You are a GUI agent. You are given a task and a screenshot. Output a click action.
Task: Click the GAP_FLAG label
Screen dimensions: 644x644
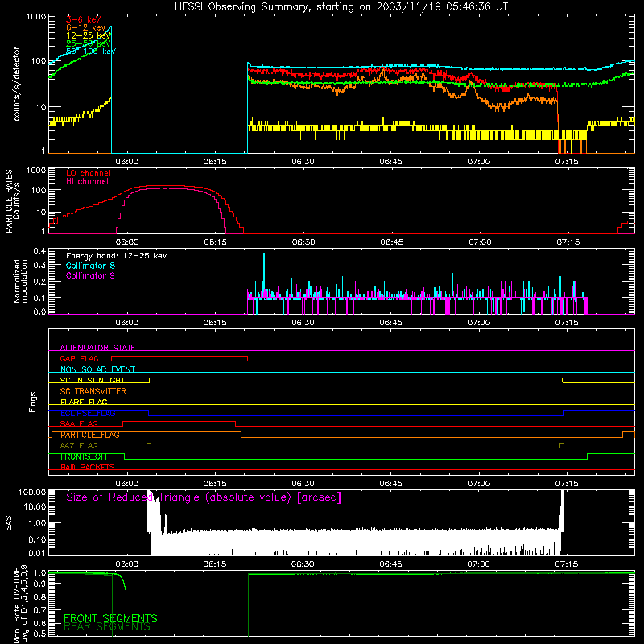click(79, 358)
